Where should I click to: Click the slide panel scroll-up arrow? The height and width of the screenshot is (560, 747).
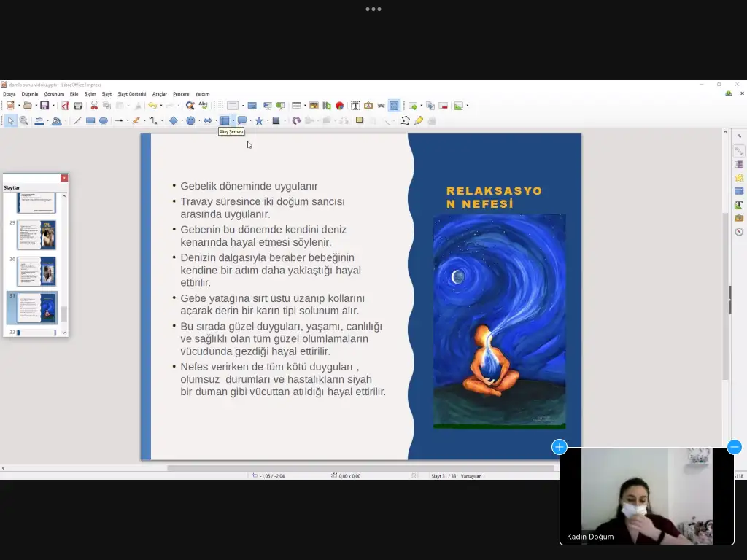[x=64, y=195]
